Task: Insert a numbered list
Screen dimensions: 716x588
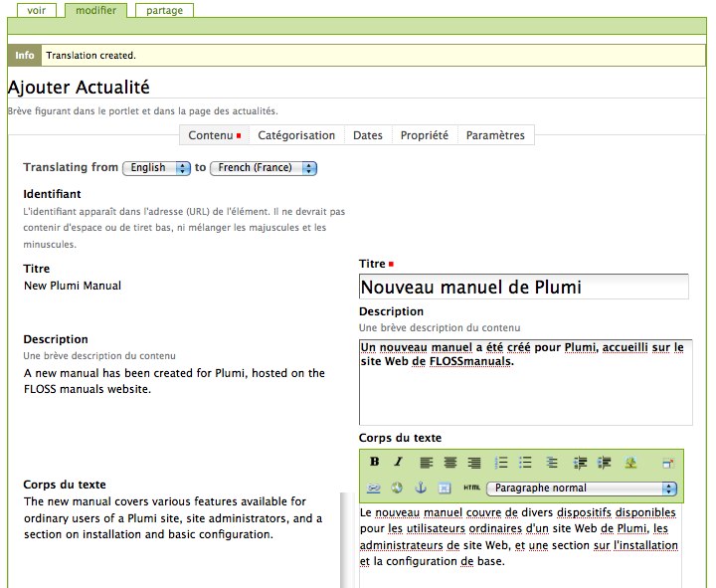Action: point(501,463)
